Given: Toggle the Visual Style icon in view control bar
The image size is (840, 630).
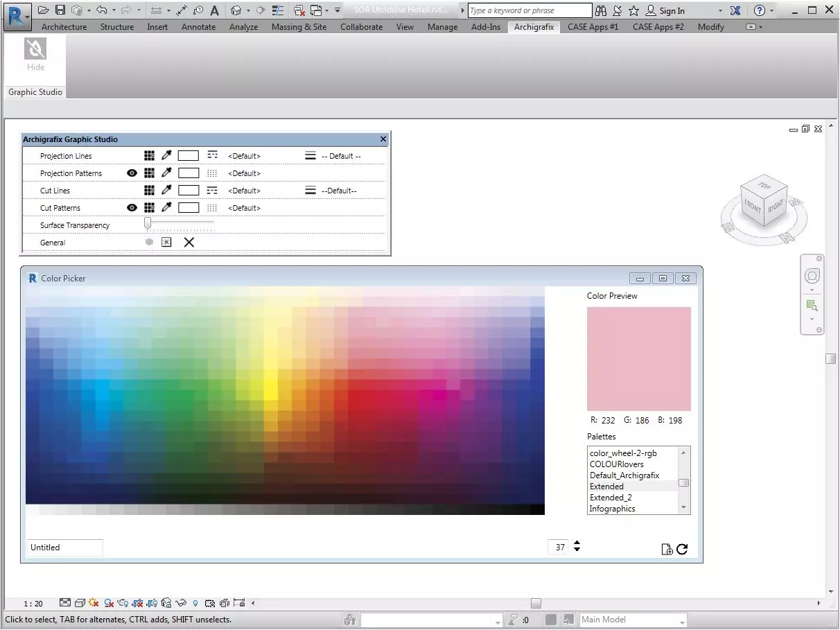Looking at the screenshot, I should tap(80, 603).
